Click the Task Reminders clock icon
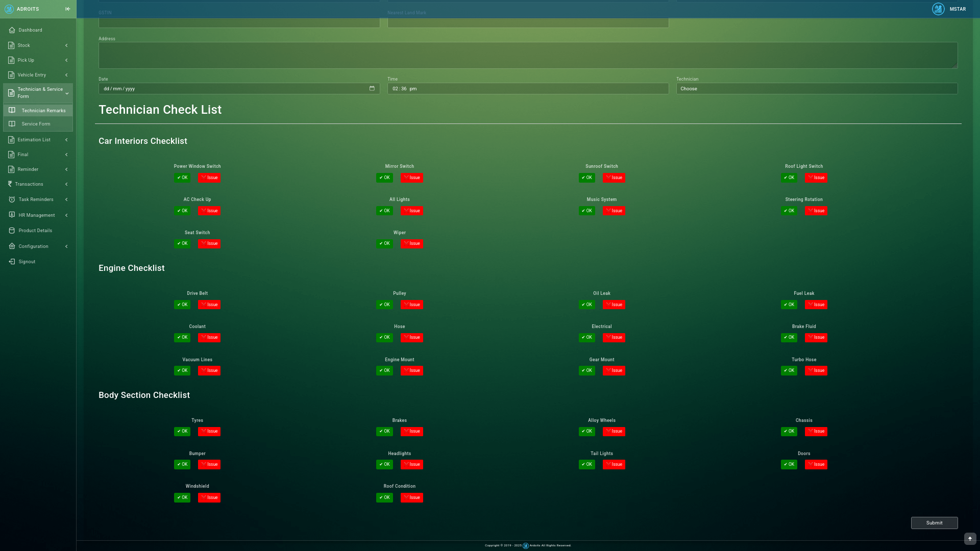The width and height of the screenshot is (980, 551). (12, 199)
